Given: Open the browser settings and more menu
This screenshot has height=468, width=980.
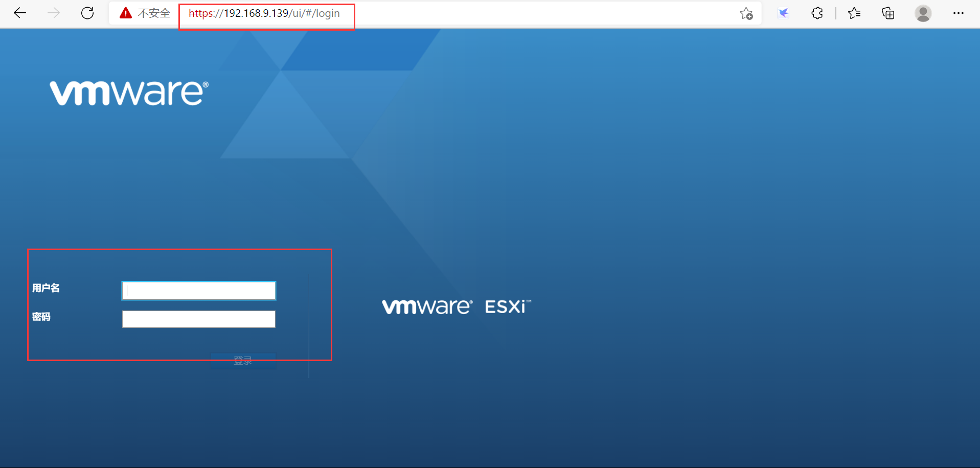Looking at the screenshot, I should pyautogui.click(x=959, y=13).
